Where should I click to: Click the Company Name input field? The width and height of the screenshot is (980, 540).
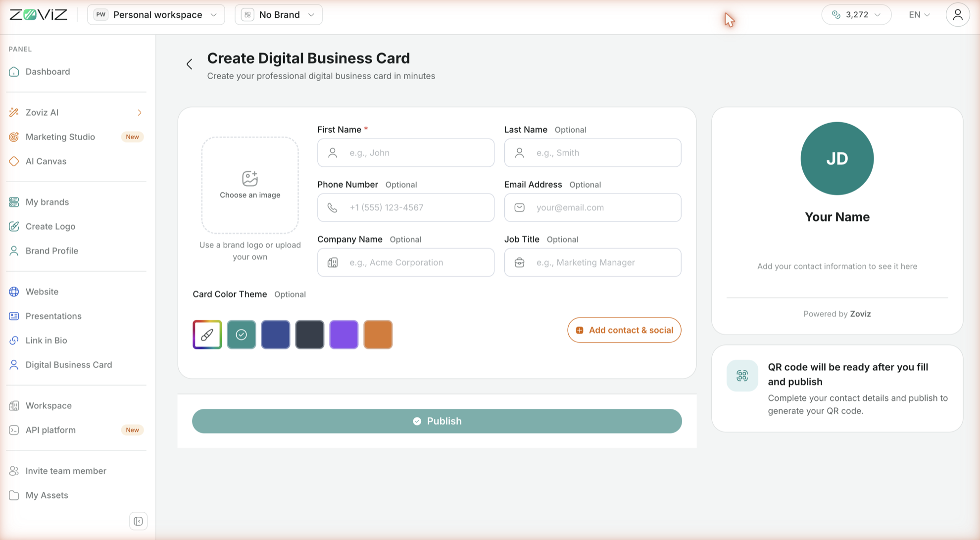406,262
